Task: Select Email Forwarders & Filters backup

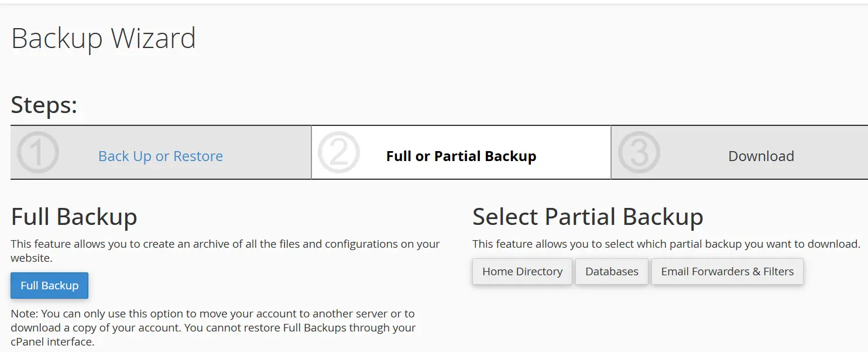Action: point(727,271)
